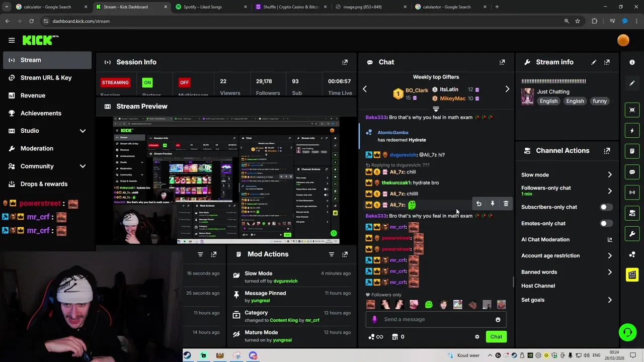The image size is (644, 362).
Task: Reply to Ali_7z message with arrow icon
Action: click(479, 204)
